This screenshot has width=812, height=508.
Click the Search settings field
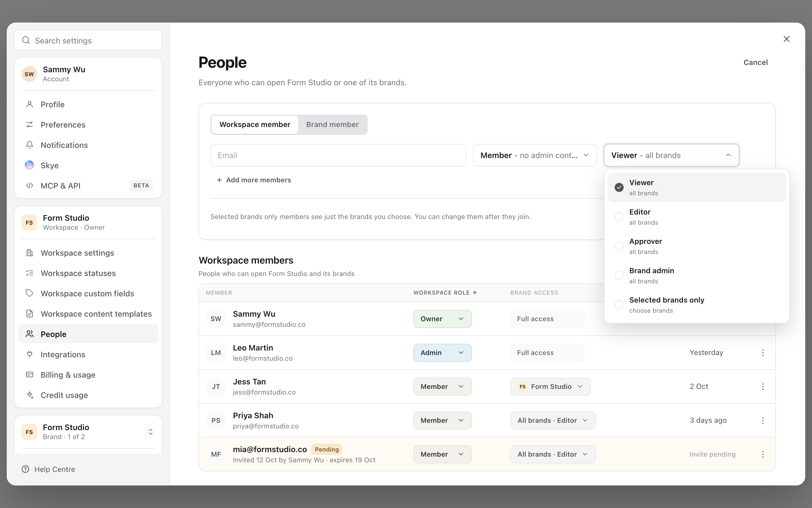[x=88, y=40]
